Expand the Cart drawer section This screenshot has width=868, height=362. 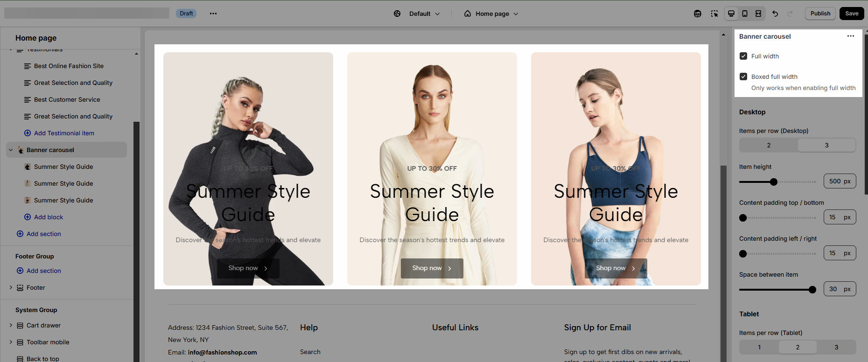point(11,326)
